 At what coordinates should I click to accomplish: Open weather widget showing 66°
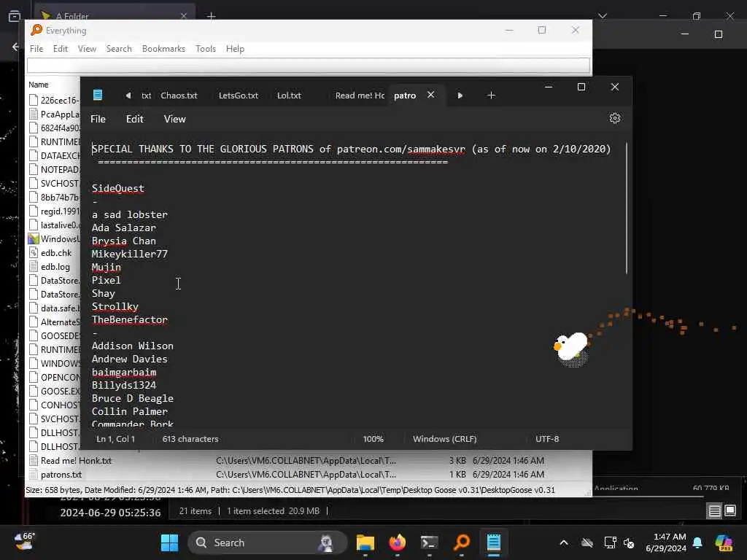25,542
